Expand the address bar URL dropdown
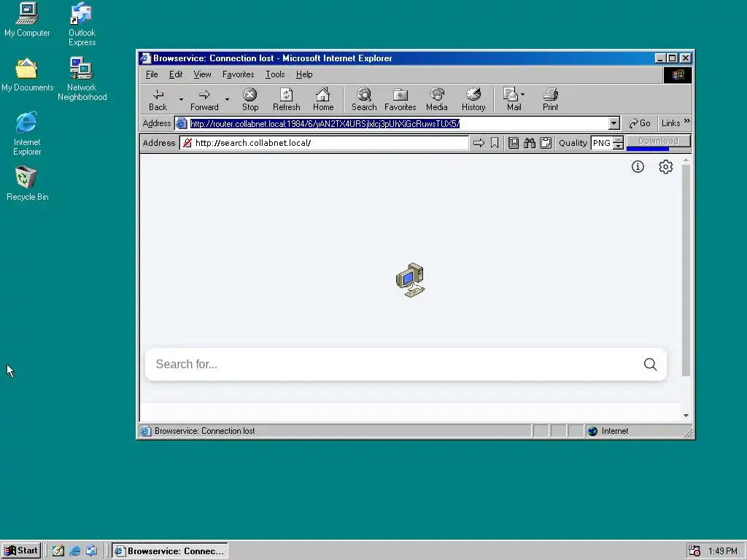Screen dimensions: 747x560 (614, 123)
